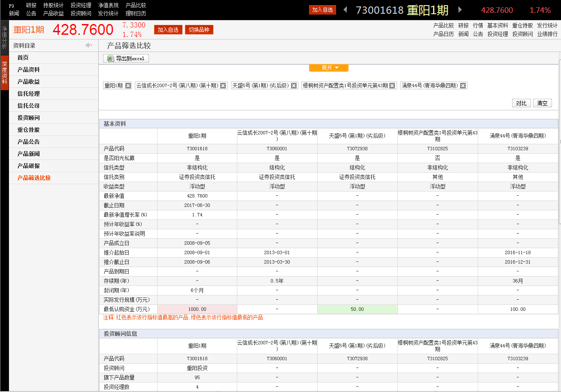Remove the 云信成长2007-2号 comparison tag

tap(222, 85)
